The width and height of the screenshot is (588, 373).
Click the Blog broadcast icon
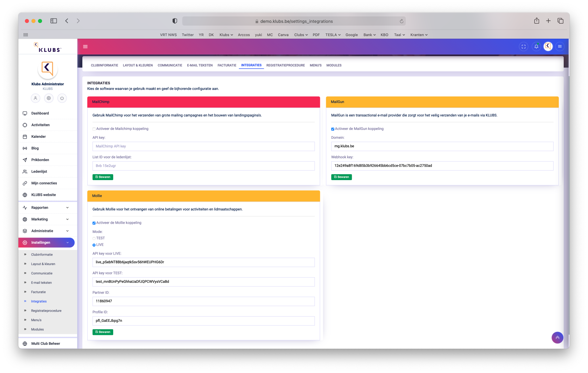coord(25,148)
